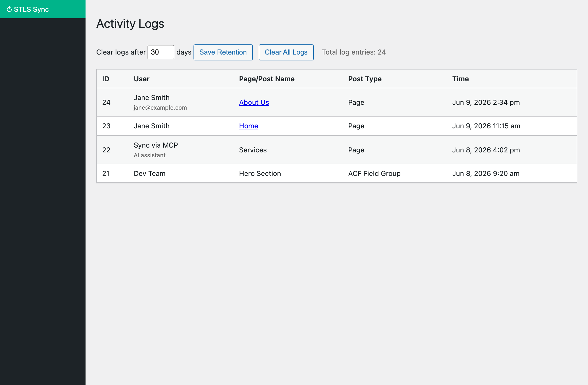Viewport: 588px width, 385px height.
Task: Click the Clear All Logs button
Action: click(x=286, y=52)
